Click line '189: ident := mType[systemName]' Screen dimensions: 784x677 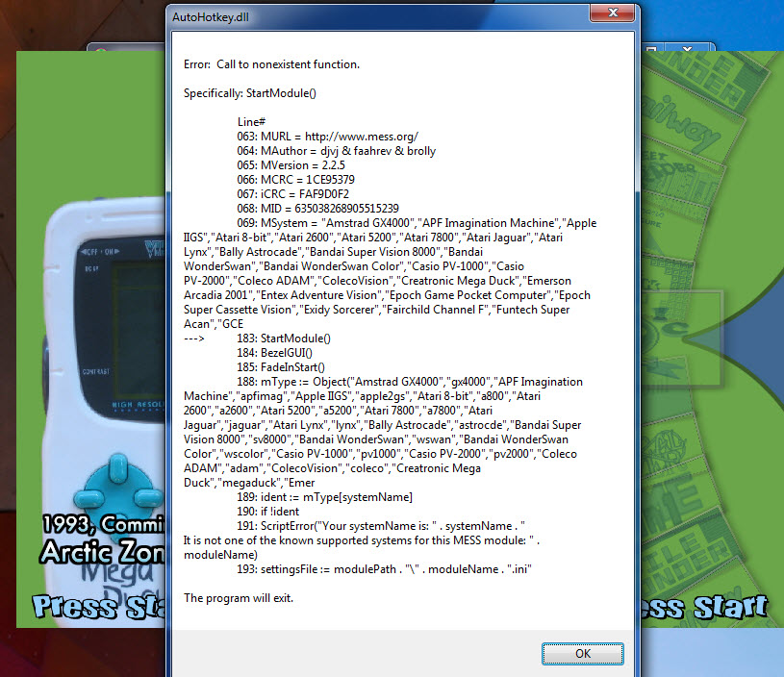pyautogui.click(x=325, y=497)
